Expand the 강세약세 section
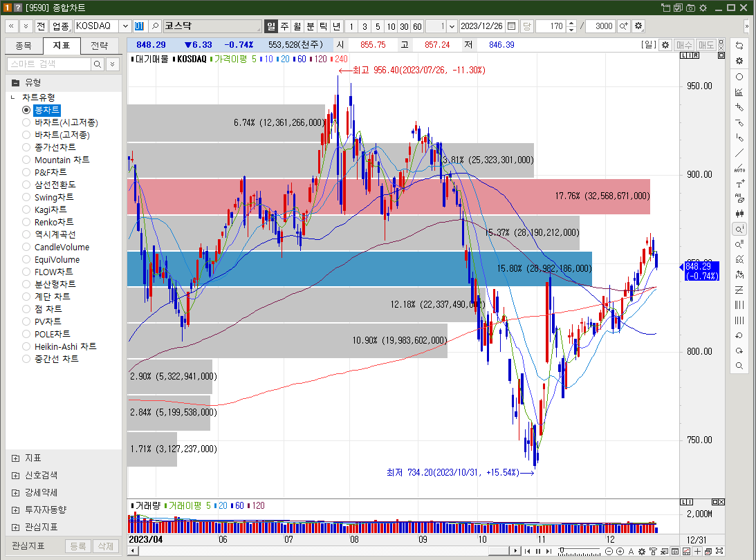Screen dimensions: 756x560 coord(15,492)
